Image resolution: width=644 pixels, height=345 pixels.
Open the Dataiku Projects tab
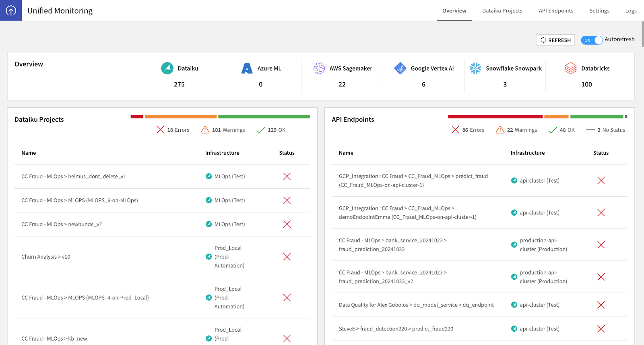(x=502, y=11)
